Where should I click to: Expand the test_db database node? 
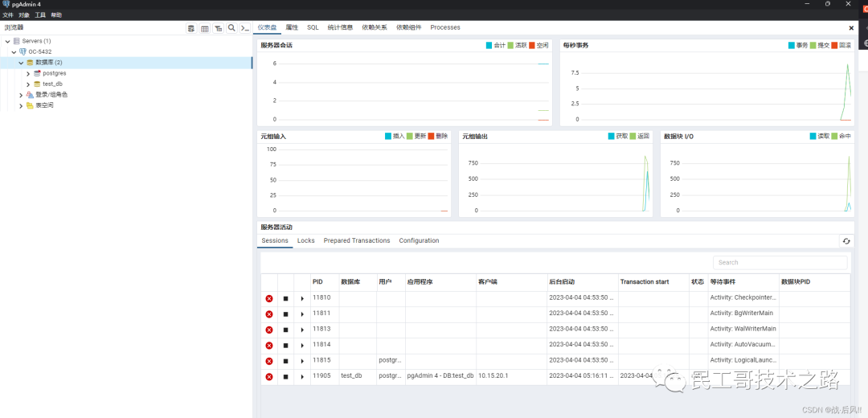point(28,84)
